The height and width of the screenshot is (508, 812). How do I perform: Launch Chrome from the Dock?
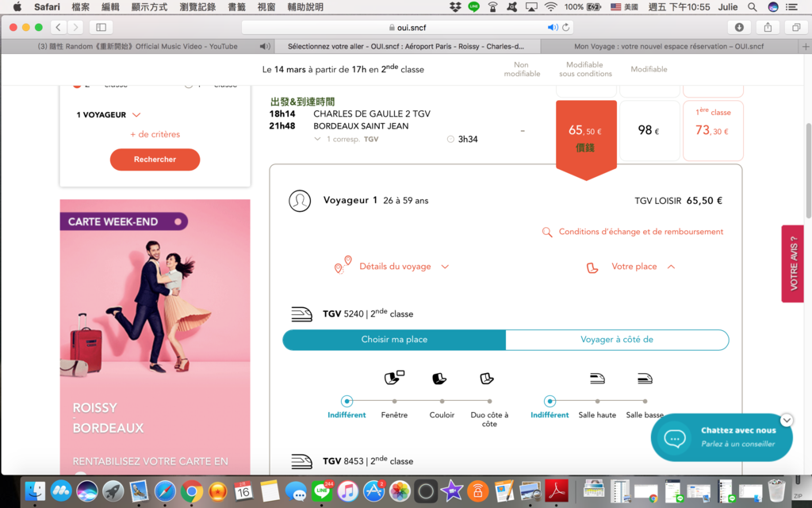[191, 491]
